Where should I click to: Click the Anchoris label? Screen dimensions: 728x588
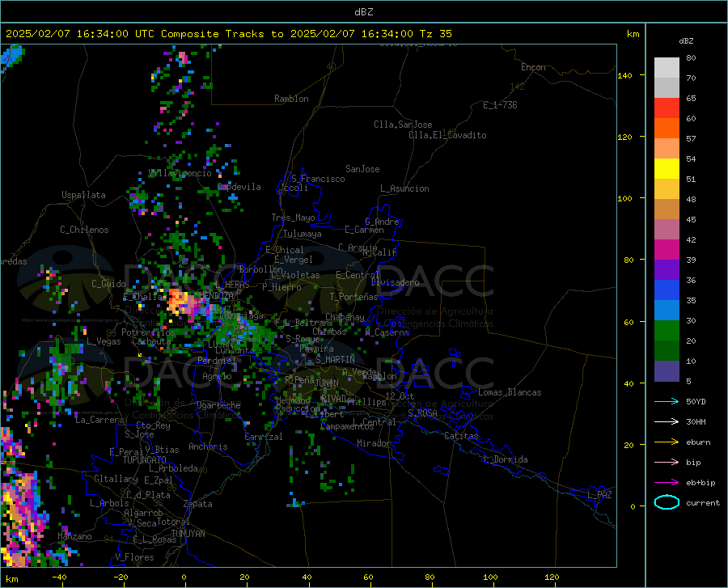click(x=208, y=446)
